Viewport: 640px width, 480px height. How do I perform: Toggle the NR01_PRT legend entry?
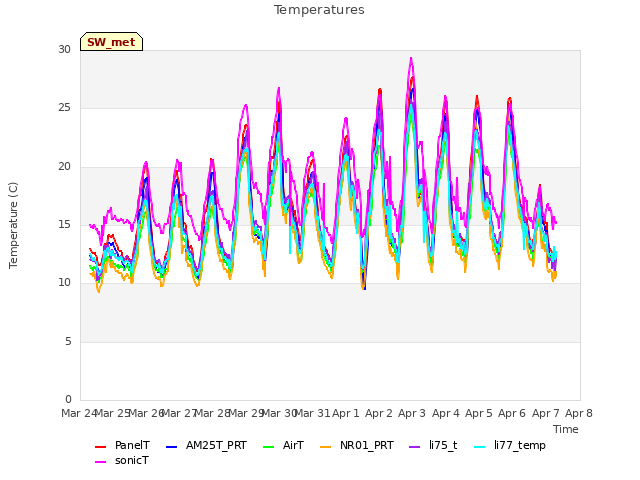coord(357,445)
